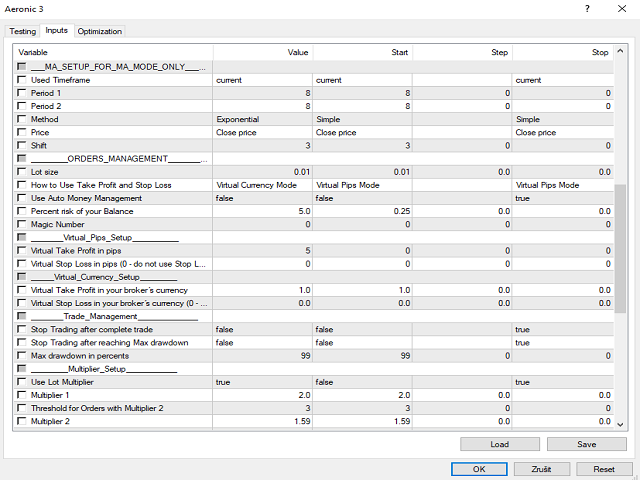Check the Multiplier 2 checkbox
The height and width of the screenshot is (480, 640).
click(22, 421)
